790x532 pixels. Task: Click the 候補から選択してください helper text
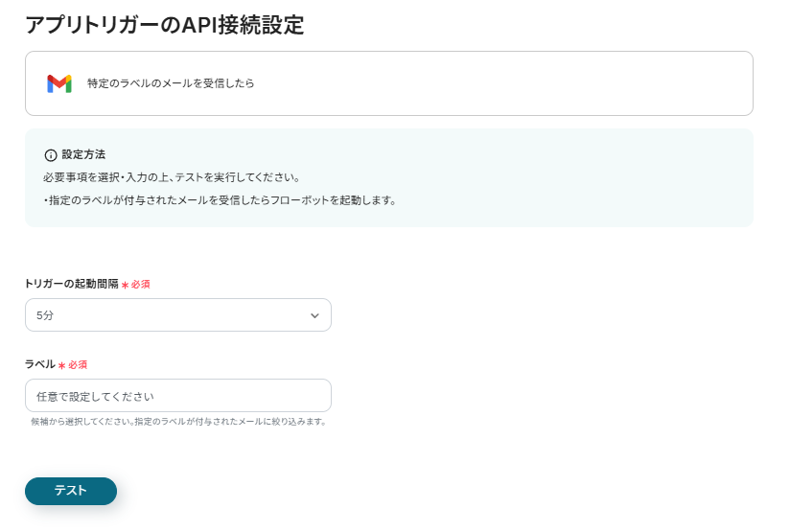click(179, 421)
